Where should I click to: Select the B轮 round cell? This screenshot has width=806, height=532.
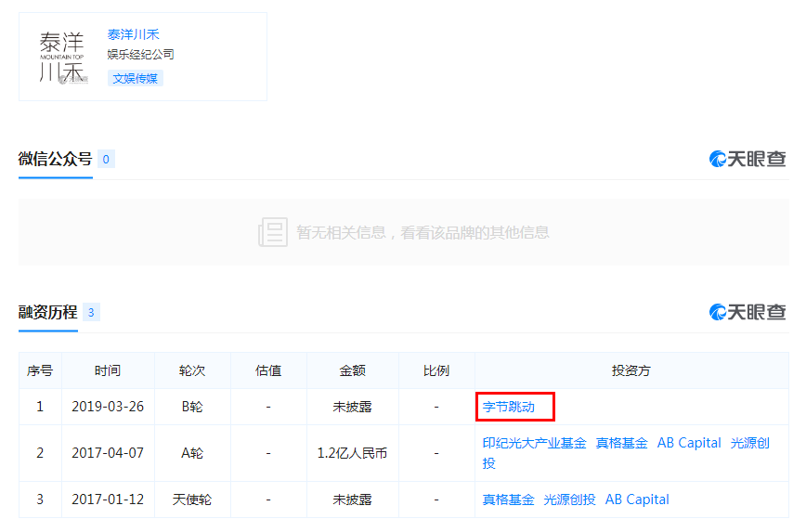click(x=192, y=407)
